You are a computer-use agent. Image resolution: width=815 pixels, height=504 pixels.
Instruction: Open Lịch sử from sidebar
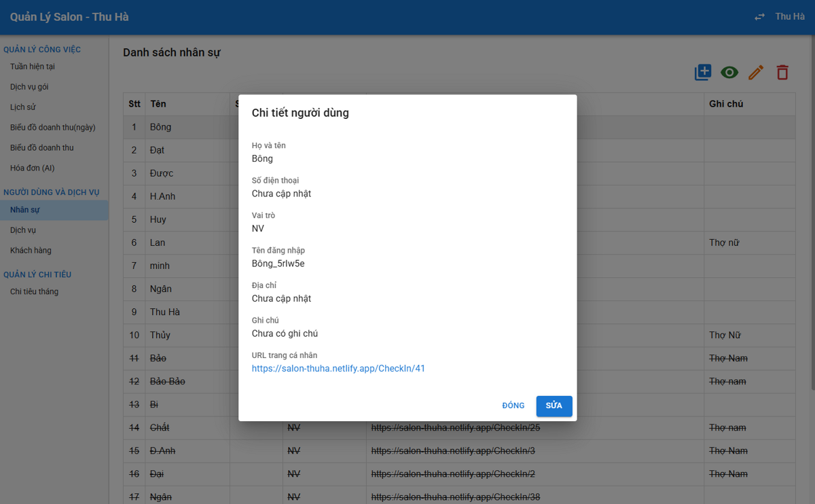click(23, 107)
